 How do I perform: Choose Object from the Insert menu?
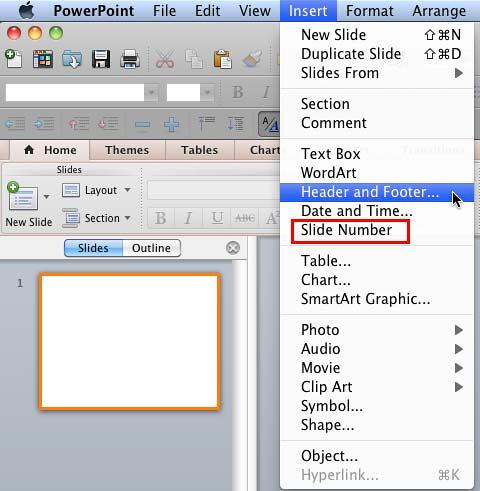pyautogui.click(x=377, y=456)
